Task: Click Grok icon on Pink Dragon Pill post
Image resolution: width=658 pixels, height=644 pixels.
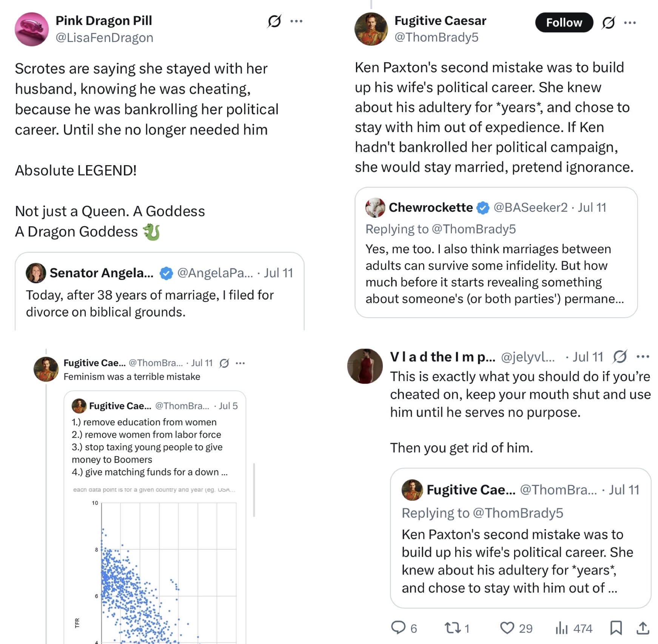Action: pyautogui.click(x=274, y=21)
